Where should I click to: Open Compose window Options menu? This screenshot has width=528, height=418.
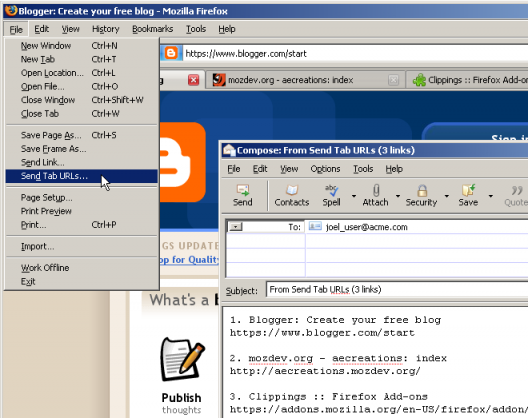click(325, 169)
